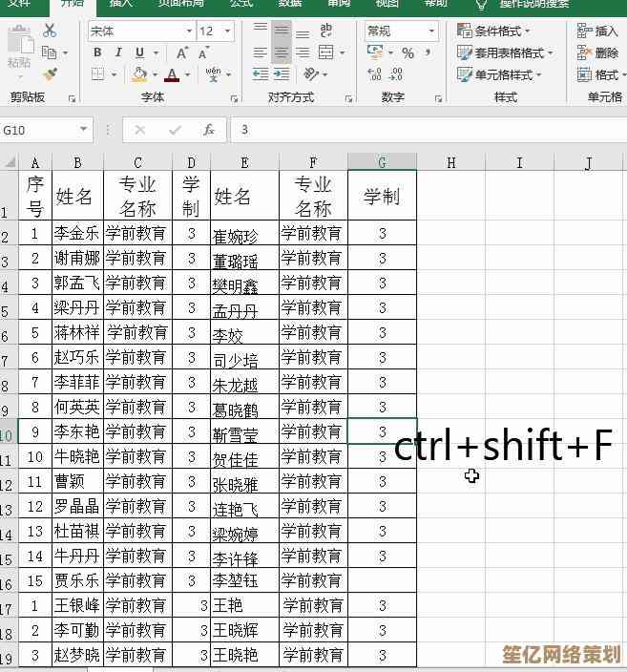
Task: Expand the Name Box dropdown arrow
Action: (x=84, y=130)
